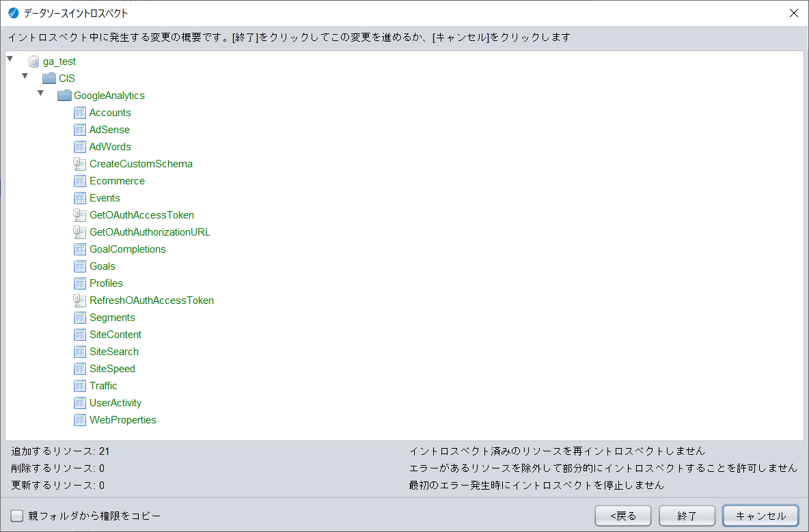809x532 pixels.
Task: Click the エラーがあるリソースを除外 status line
Action: click(603, 468)
